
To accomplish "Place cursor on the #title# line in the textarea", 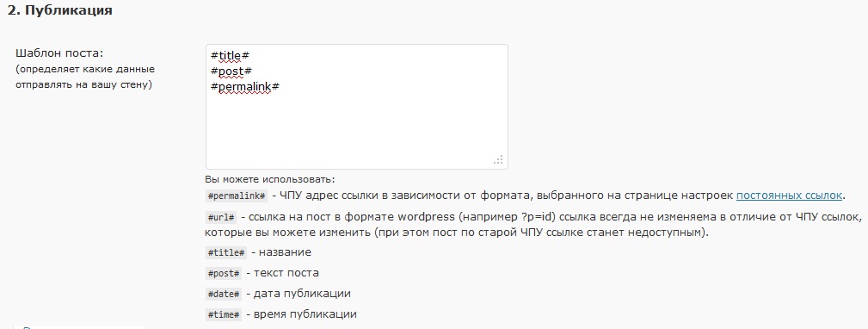I will 231,56.
